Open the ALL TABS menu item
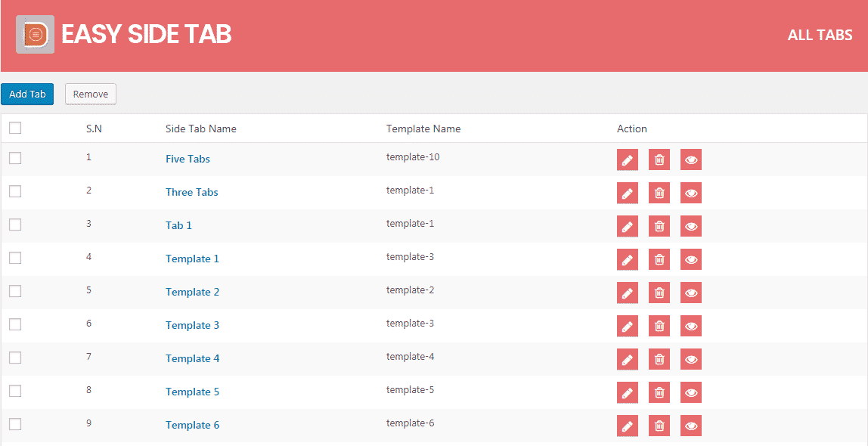Screen dimensions: 868x446 point(820,34)
